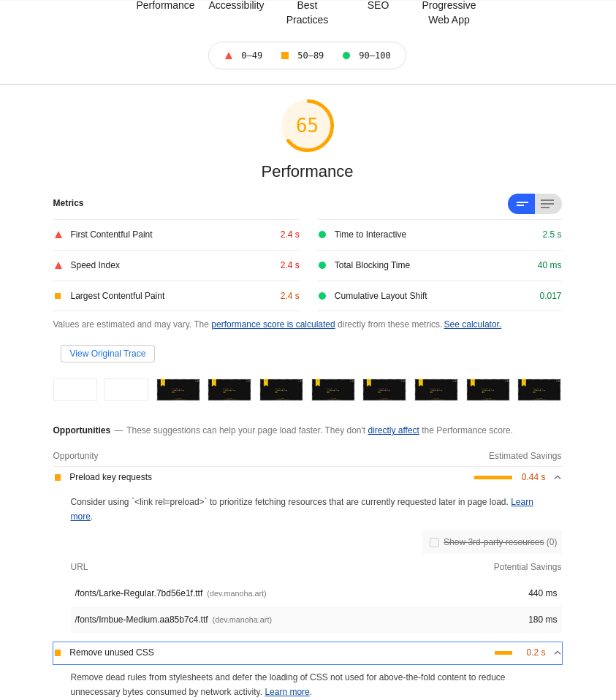Select the first blank filmstrip frame
The image size is (616, 700).
pos(75,389)
